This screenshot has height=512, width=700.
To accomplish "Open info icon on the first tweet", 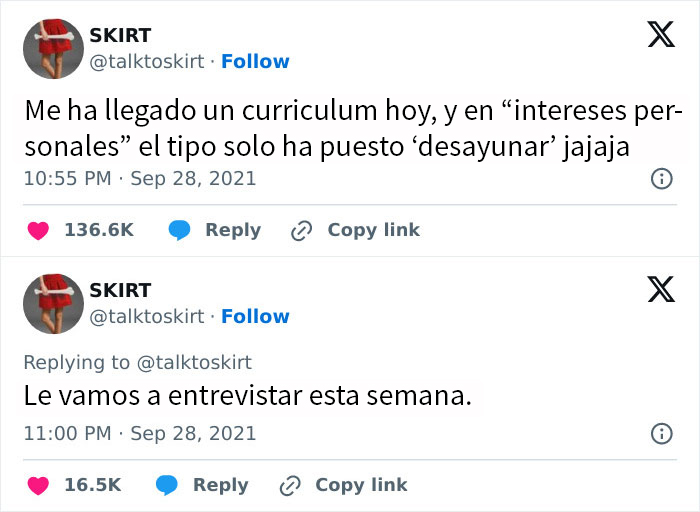I will 661,179.
